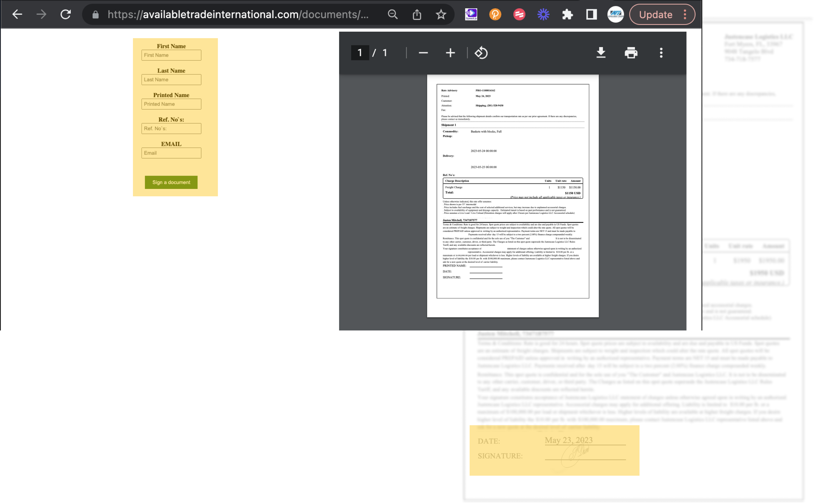Reload the current page
Screen dimensions: 818x504
pyautogui.click(x=65, y=14)
